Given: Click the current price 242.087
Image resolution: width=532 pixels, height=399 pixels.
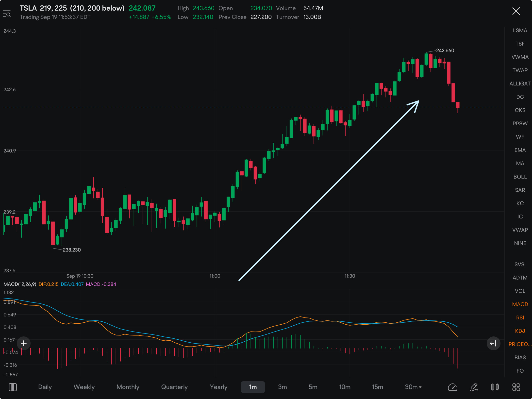Looking at the screenshot, I should (x=142, y=8).
